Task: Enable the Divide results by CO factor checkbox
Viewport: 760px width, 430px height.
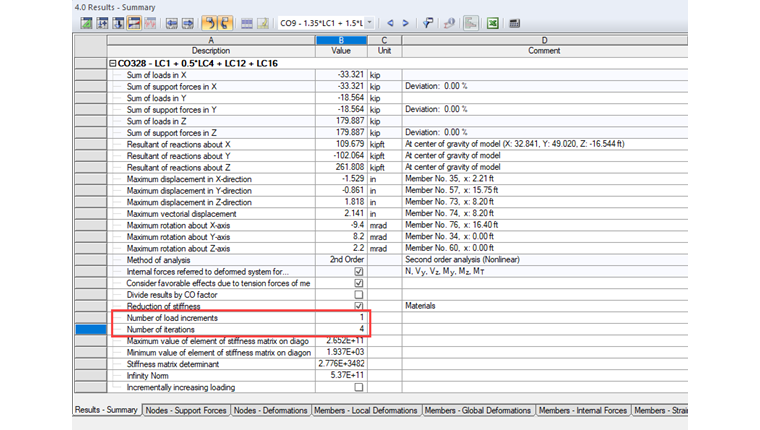Action: (359, 295)
